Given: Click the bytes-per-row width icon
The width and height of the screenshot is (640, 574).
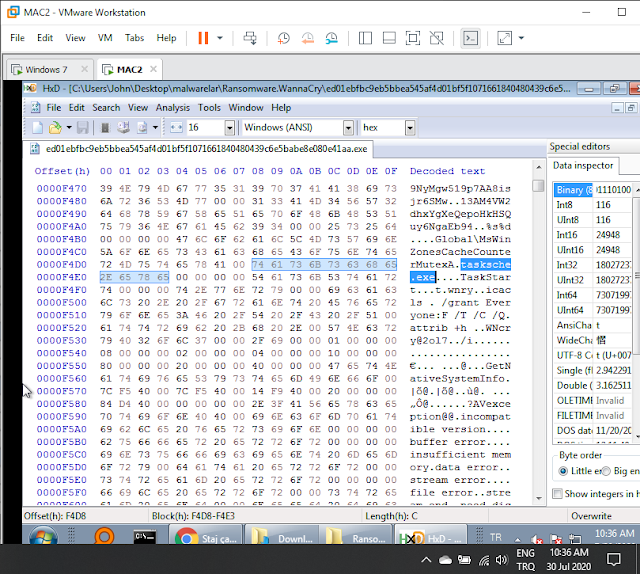Looking at the screenshot, I should (x=176, y=127).
